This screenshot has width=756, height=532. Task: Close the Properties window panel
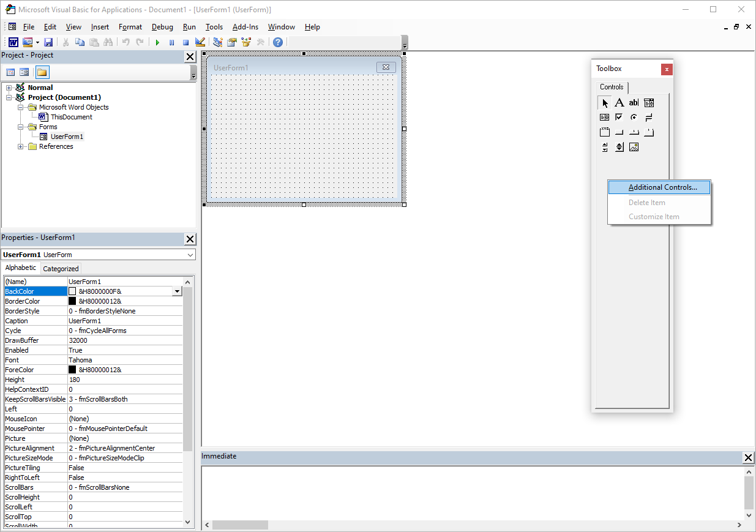[190, 239]
